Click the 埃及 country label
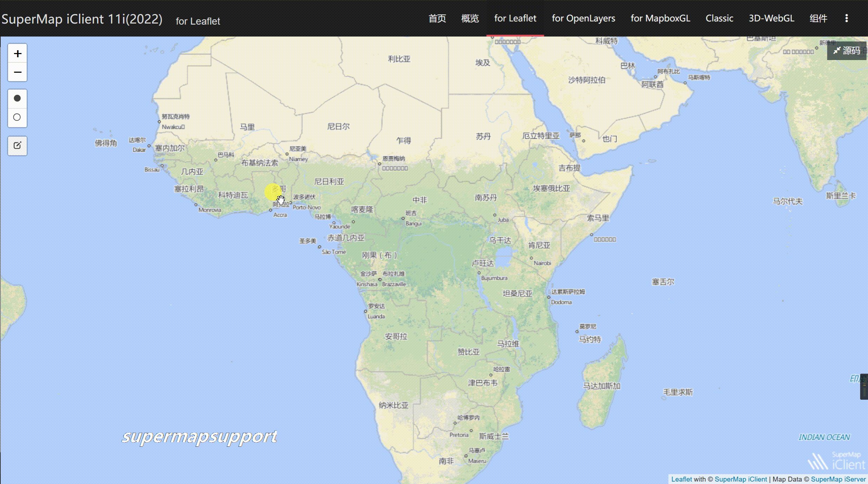The width and height of the screenshot is (868, 484). click(482, 63)
